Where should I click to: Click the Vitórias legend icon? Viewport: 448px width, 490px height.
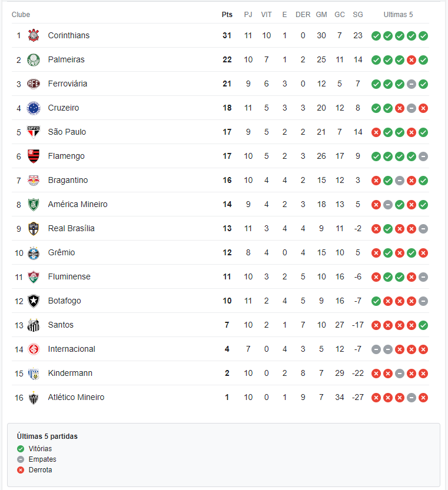point(21,449)
